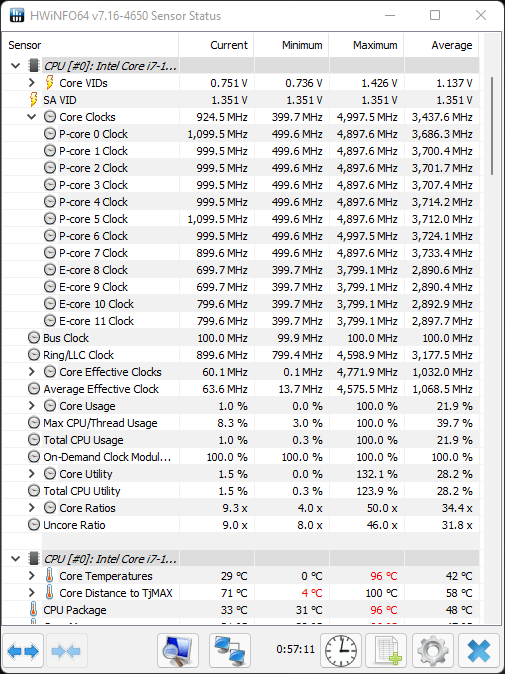Reset the sensor timer clock icon

pos(341,651)
